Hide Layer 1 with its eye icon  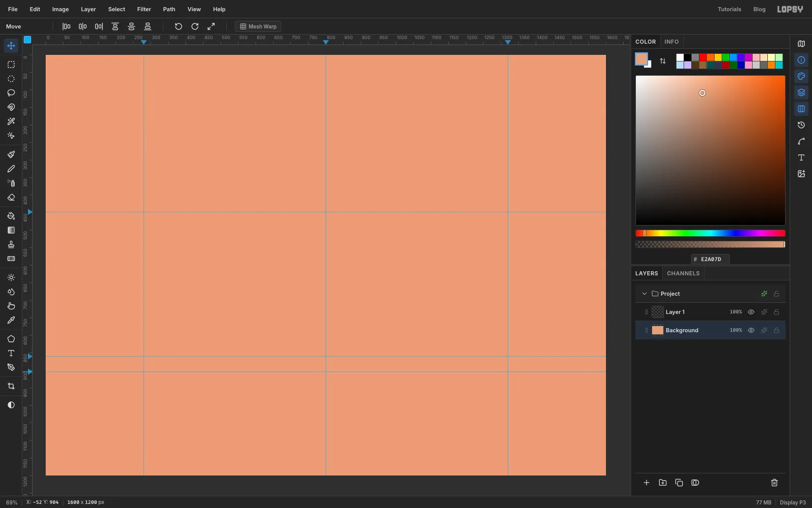[x=751, y=312]
